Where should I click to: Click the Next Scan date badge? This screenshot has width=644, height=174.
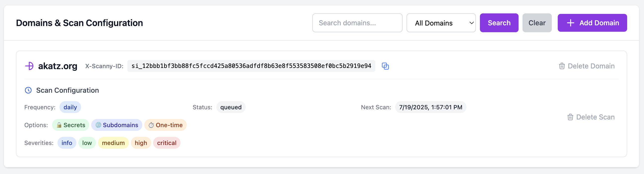430,107
